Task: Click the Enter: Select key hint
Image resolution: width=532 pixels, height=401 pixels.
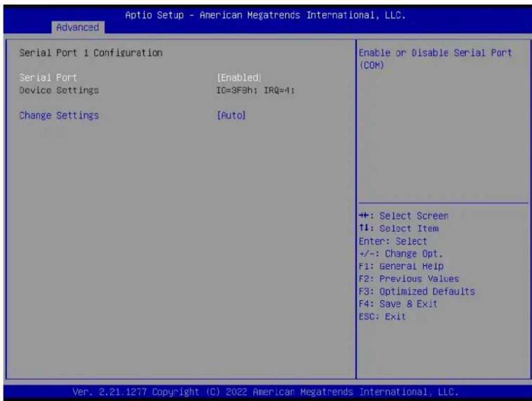Action: pos(393,242)
